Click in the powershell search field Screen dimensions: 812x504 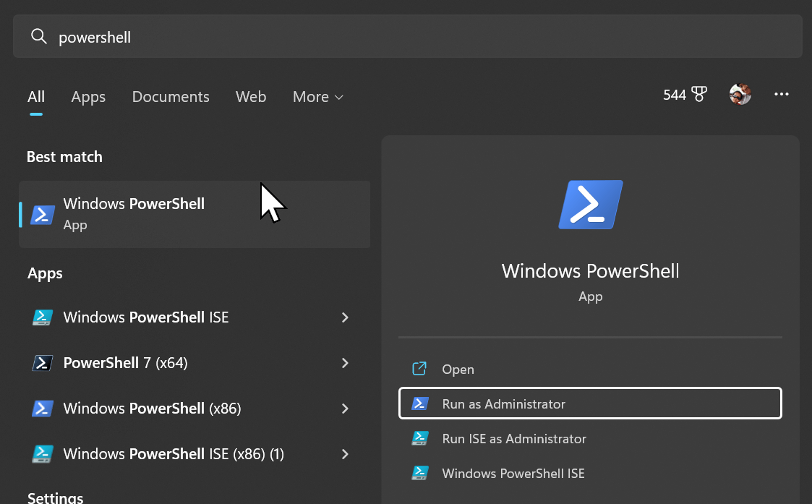click(x=408, y=36)
